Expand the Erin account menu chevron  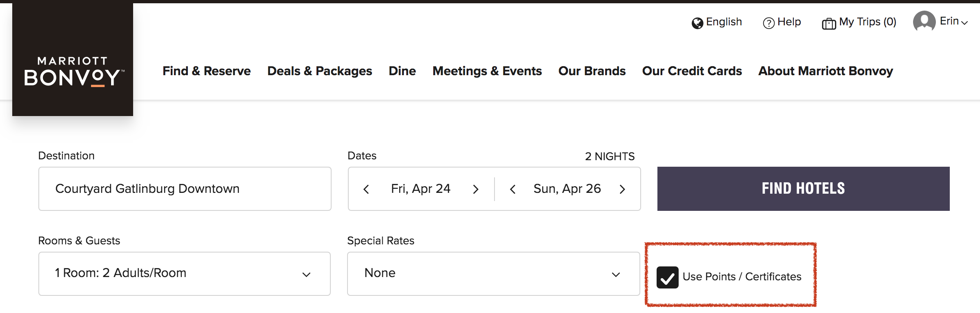pyautogui.click(x=964, y=23)
